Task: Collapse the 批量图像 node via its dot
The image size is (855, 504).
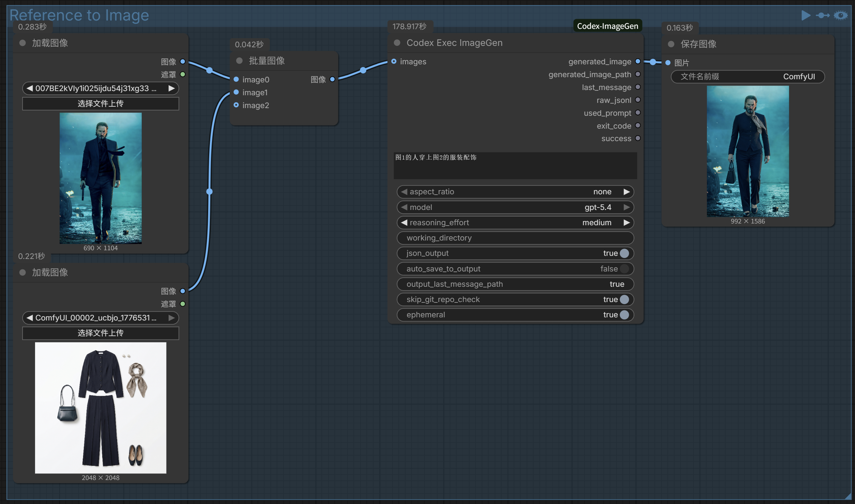Action: pos(239,61)
